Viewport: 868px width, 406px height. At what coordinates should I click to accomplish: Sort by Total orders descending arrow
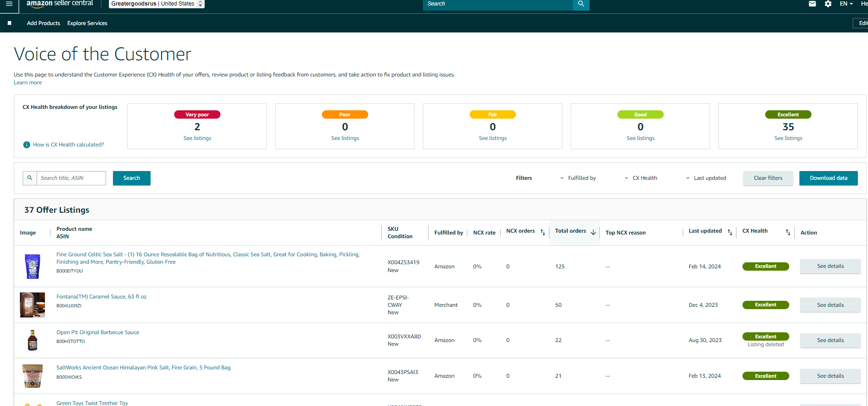593,232
